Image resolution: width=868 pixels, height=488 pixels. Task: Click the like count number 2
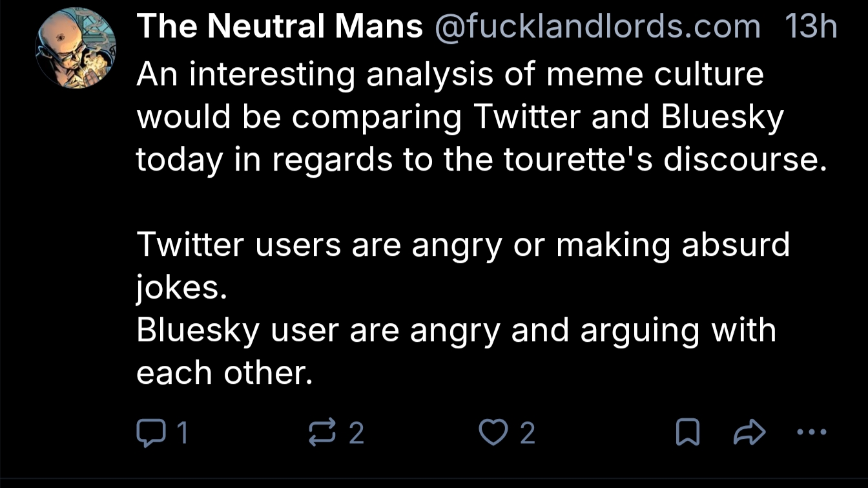[x=527, y=432]
